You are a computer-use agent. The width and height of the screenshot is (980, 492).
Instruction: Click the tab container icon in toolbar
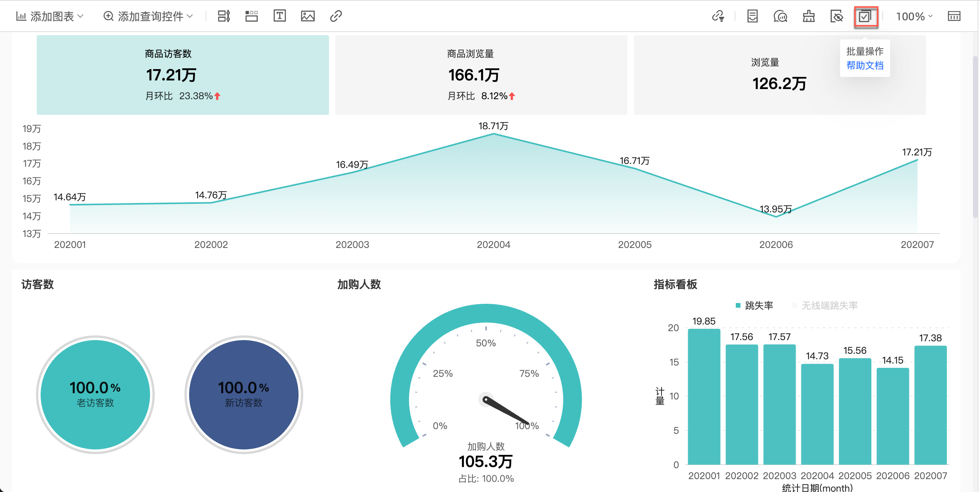coord(251,16)
